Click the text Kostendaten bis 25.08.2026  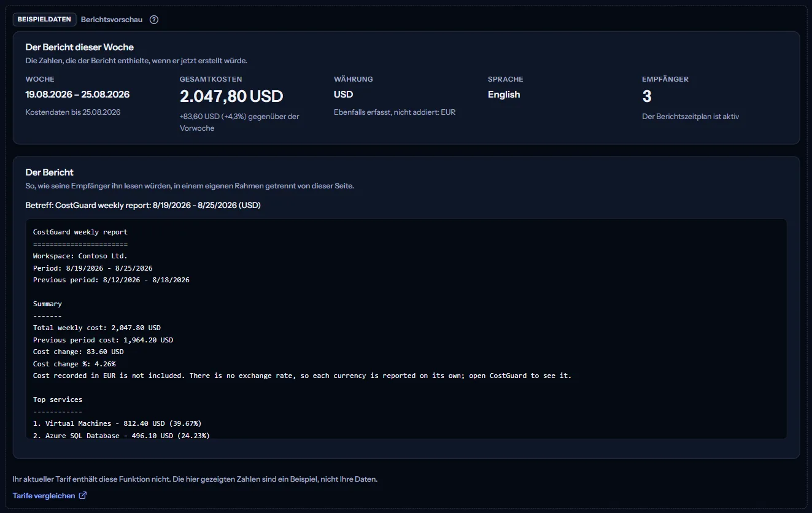[73, 112]
